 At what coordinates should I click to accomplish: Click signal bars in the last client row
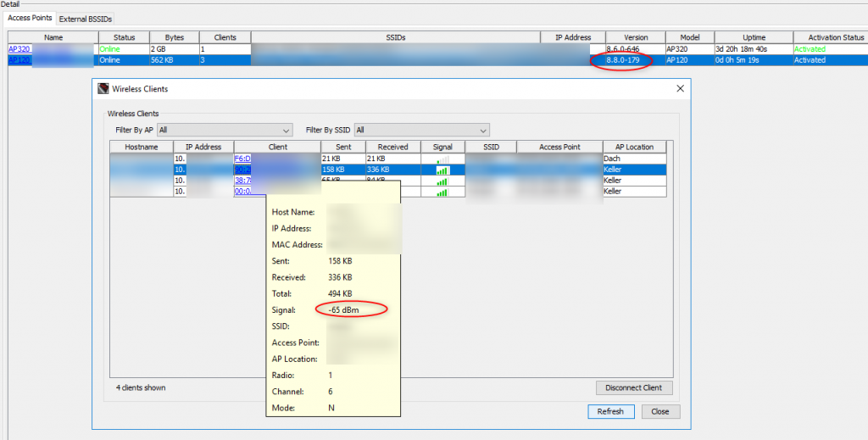(442, 192)
